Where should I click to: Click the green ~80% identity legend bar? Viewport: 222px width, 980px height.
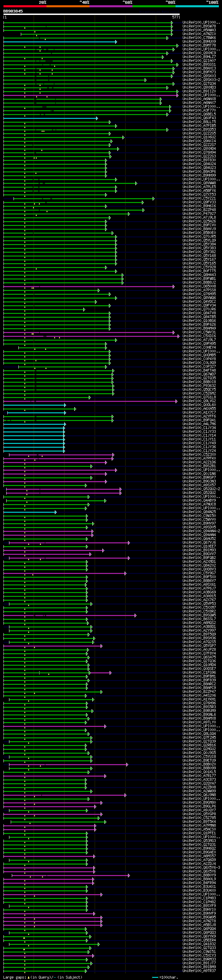[154, 6]
